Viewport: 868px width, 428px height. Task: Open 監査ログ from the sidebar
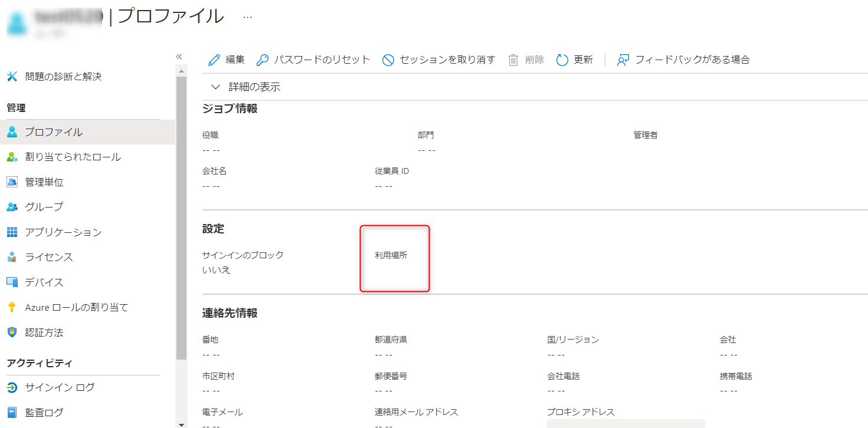[44, 413]
